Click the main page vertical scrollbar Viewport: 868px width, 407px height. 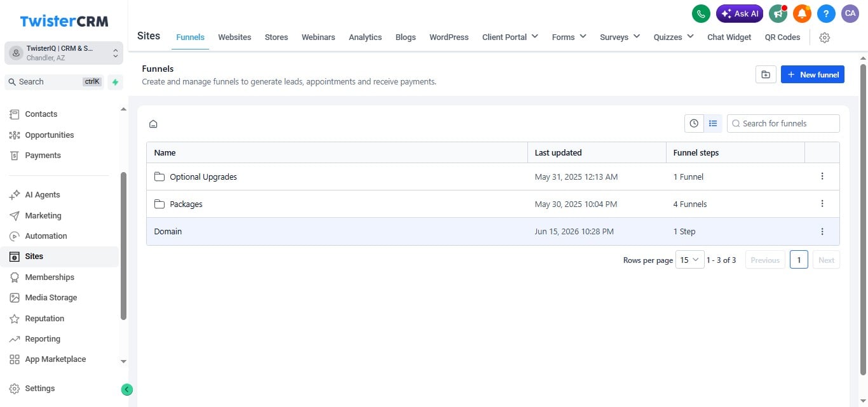[863, 219]
